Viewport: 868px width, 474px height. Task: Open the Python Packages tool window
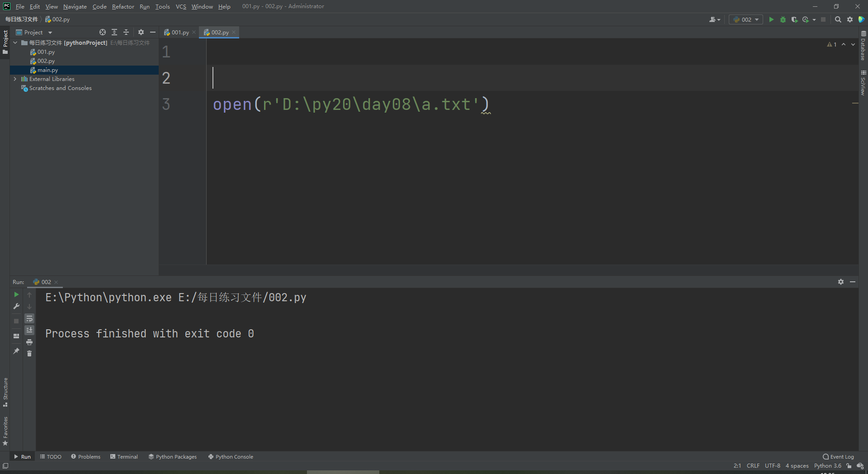[x=173, y=457]
